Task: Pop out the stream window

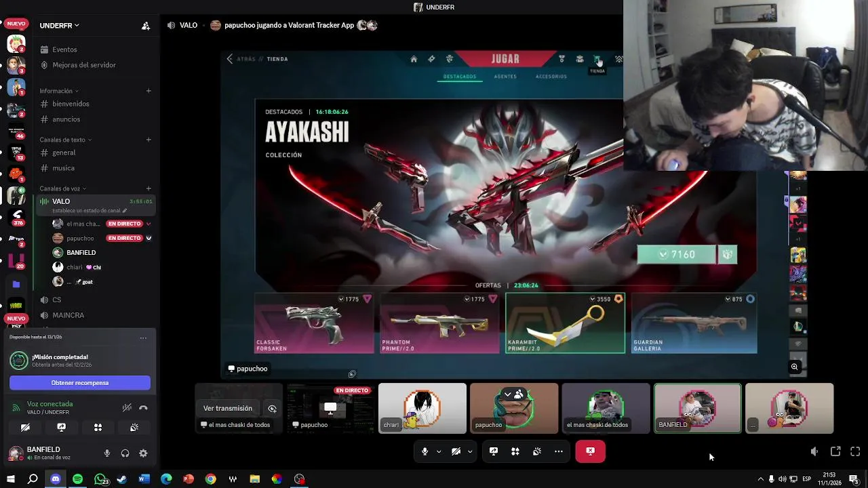Action: [835, 451]
